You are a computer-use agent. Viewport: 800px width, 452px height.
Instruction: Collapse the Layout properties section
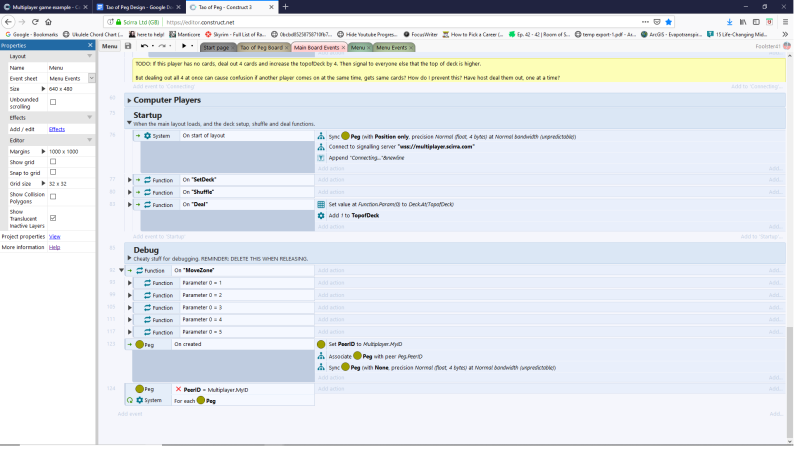click(x=90, y=56)
